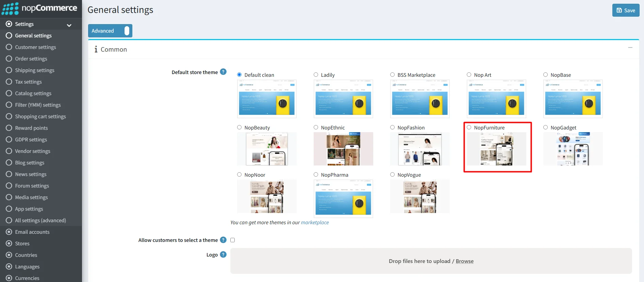The height and width of the screenshot is (282, 644).
Task: Select the NopFashion theme radio button
Action: pos(393,127)
